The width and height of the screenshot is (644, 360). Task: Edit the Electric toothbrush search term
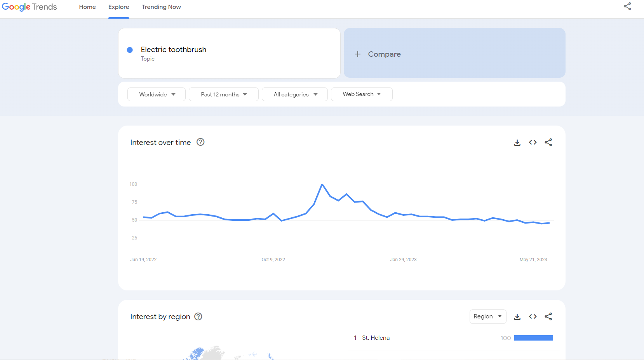229,53
